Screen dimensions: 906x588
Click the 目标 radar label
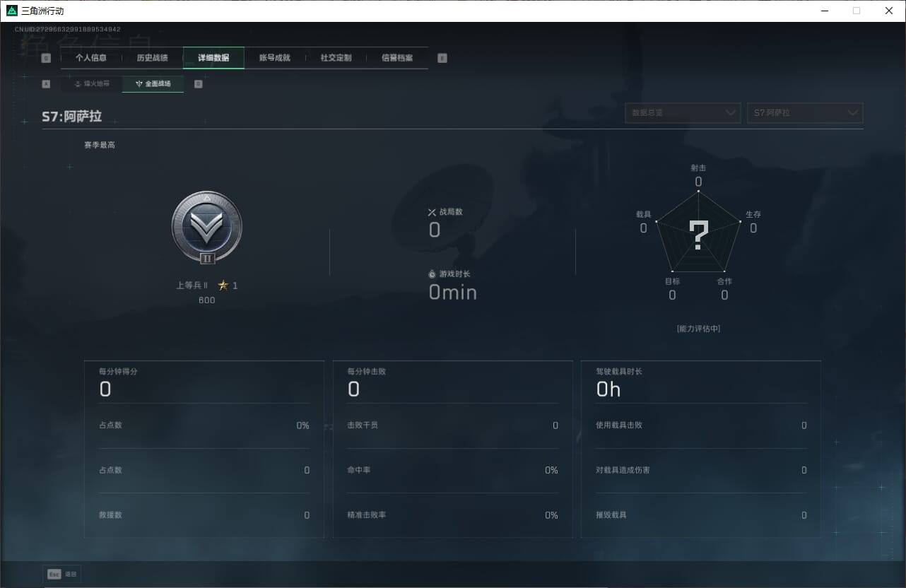click(x=672, y=281)
